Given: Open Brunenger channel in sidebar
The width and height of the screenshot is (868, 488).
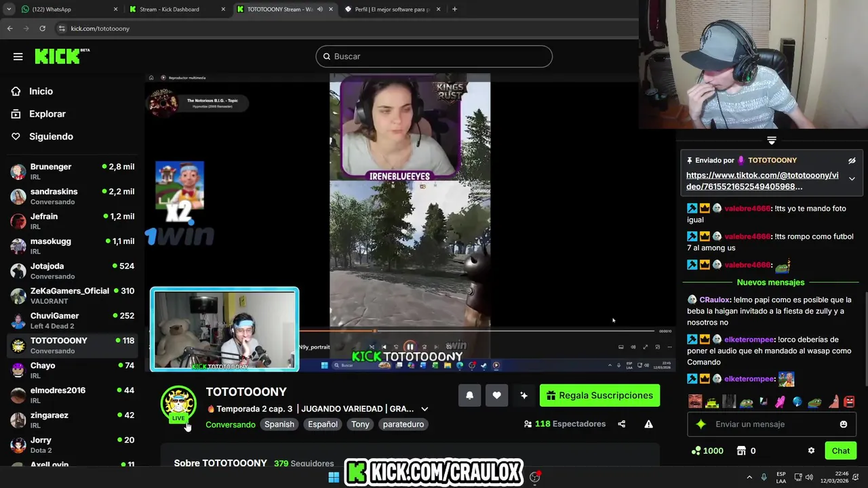Looking at the screenshot, I should coord(73,171).
